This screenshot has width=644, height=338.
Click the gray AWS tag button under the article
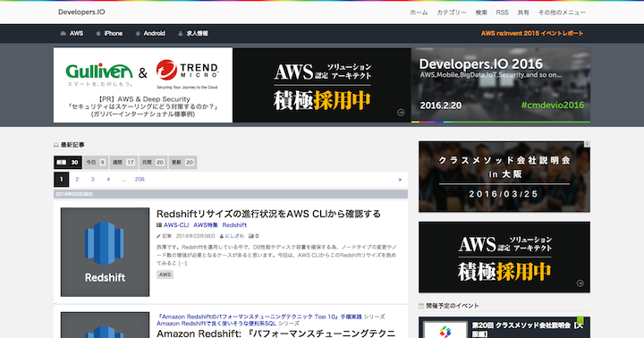point(165,275)
